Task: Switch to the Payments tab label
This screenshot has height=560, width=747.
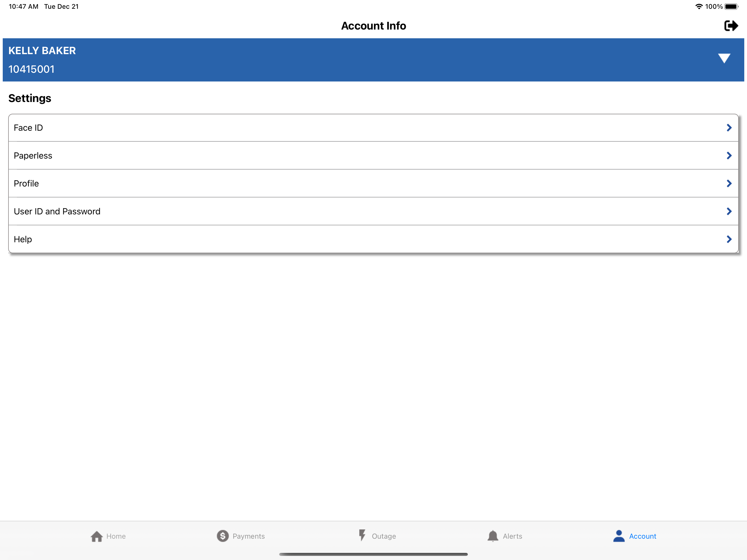Action: [x=249, y=536]
